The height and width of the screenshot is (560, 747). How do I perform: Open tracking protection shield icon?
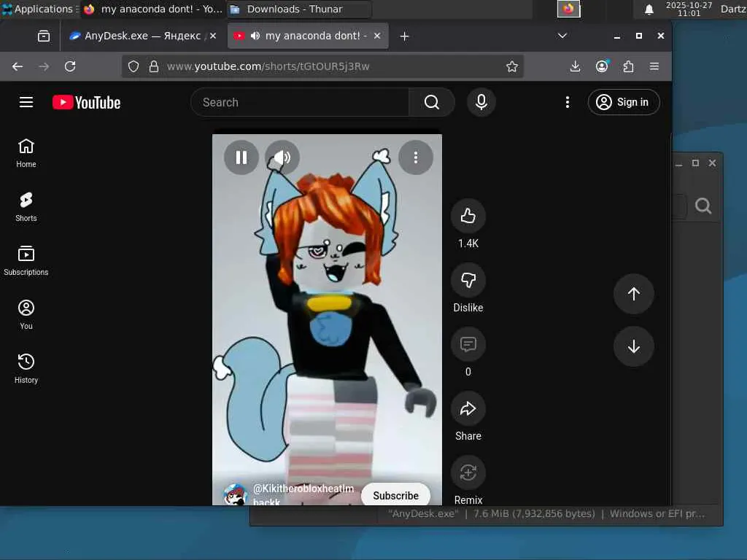click(133, 66)
